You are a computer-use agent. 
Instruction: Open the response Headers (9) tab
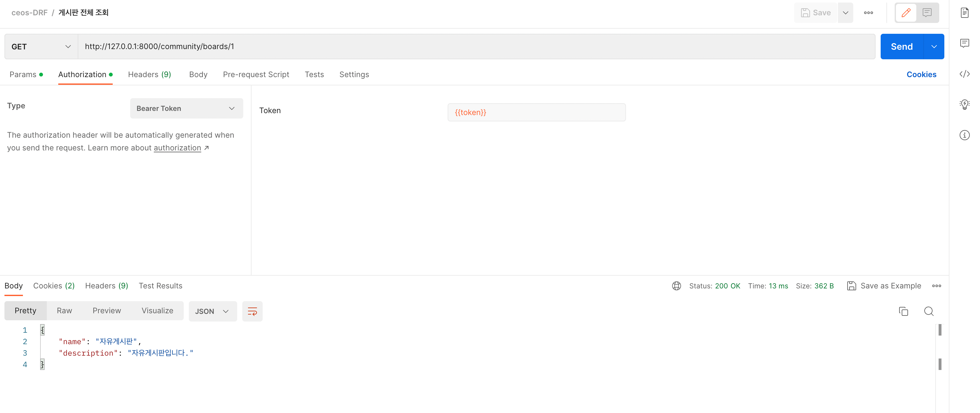coord(107,286)
